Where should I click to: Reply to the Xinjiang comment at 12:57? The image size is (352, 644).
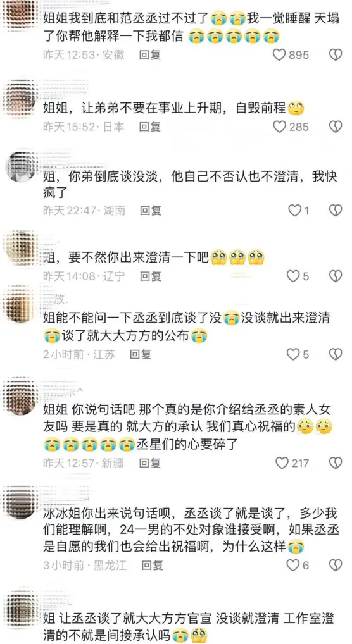[x=150, y=463]
